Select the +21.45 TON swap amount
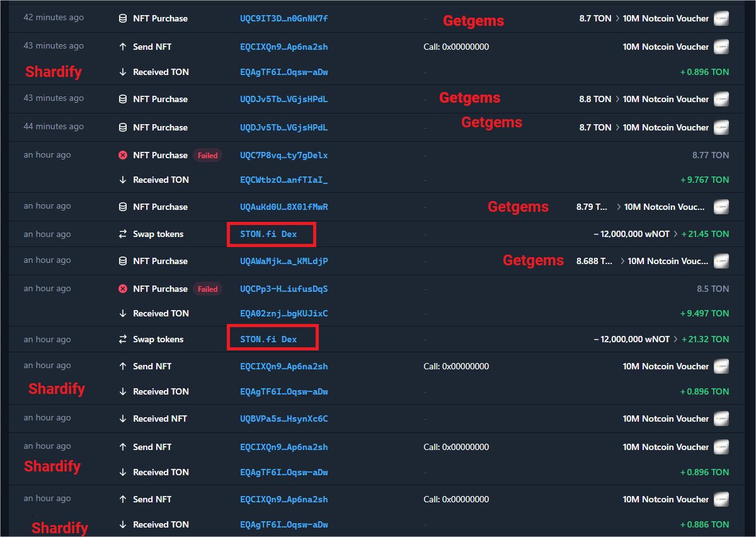This screenshot has height=537, width=756. [x=706, y=234]
